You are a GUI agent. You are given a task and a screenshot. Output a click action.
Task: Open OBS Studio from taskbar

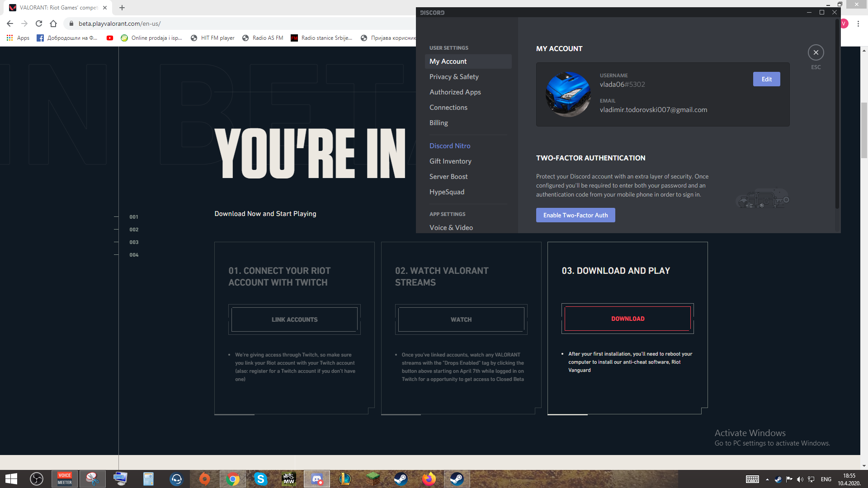pyautogui.click(x=37, y=479)
